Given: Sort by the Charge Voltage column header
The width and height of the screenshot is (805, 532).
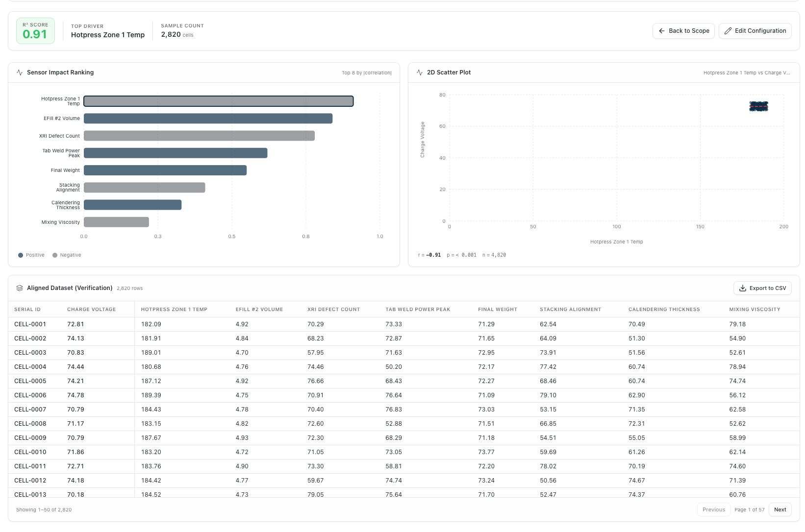Looking at the screenshot, I should coord(92,310).
